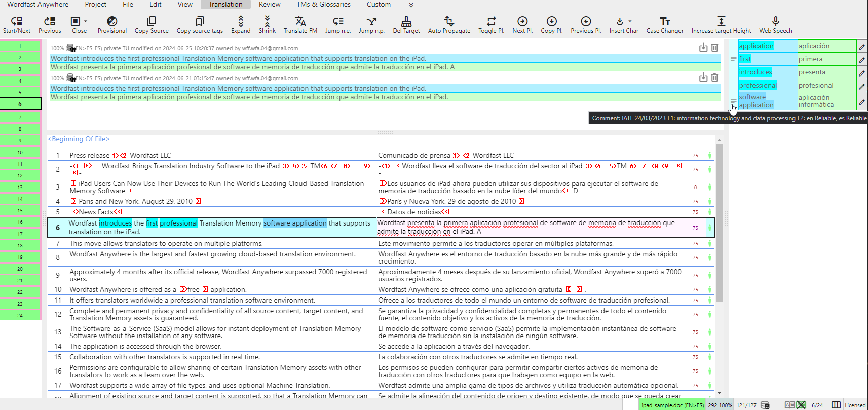Select segment 12 in the left navigator

(x=20, y=175)
